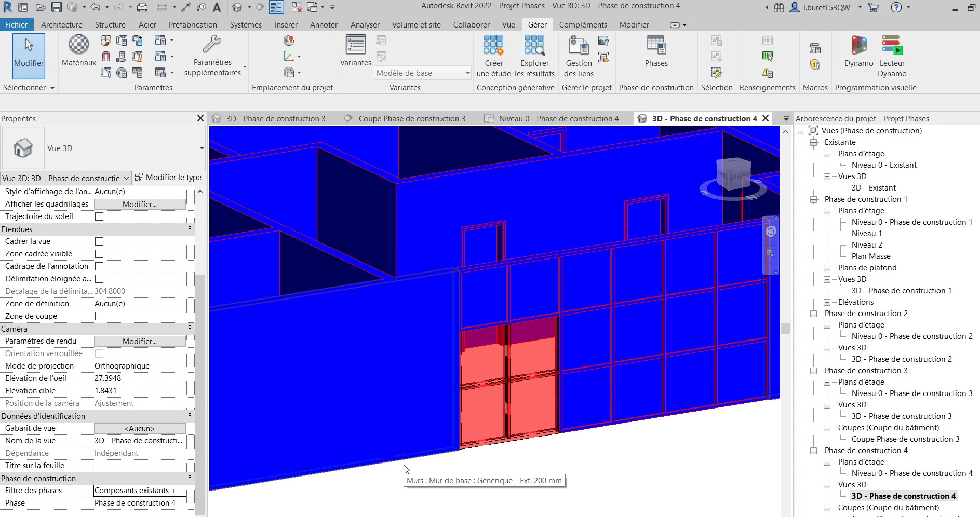Open the Niveau 0 - Phase de construction 4 tab
Screen dimensions: 980x517
coord(558,118)
